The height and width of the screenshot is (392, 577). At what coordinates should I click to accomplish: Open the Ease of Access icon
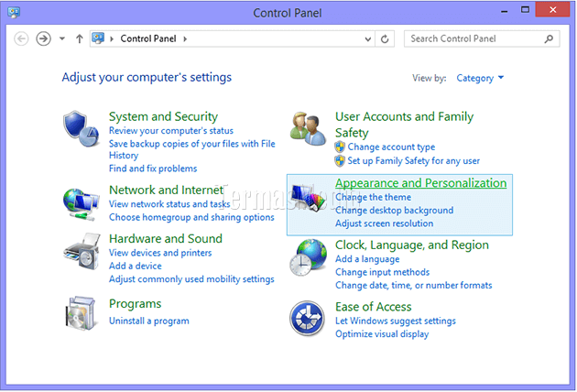307,319
